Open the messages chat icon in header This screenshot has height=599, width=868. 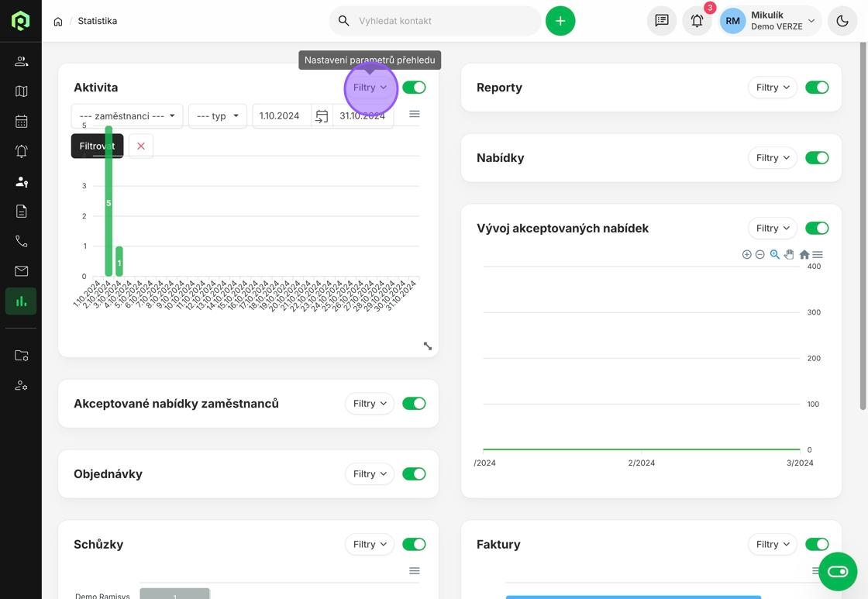click(662, 21)
